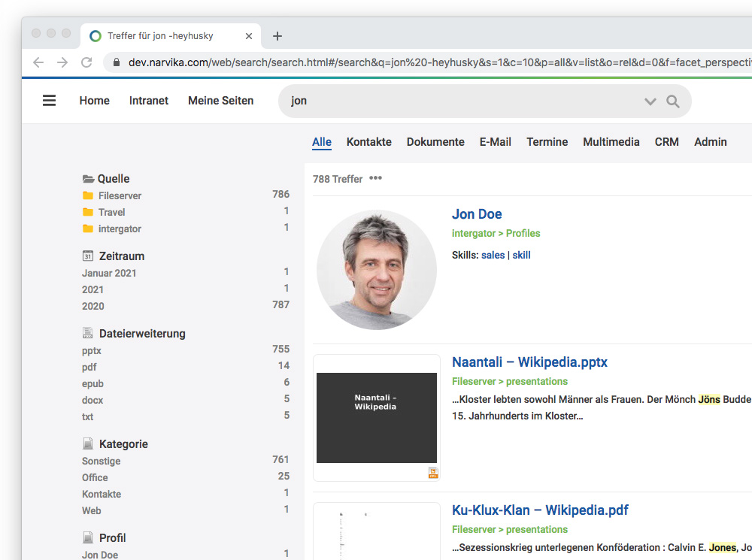The height and width of the screenshot is (560, 752).
Task: Go to Home in navigation
Action: (95, 101)
